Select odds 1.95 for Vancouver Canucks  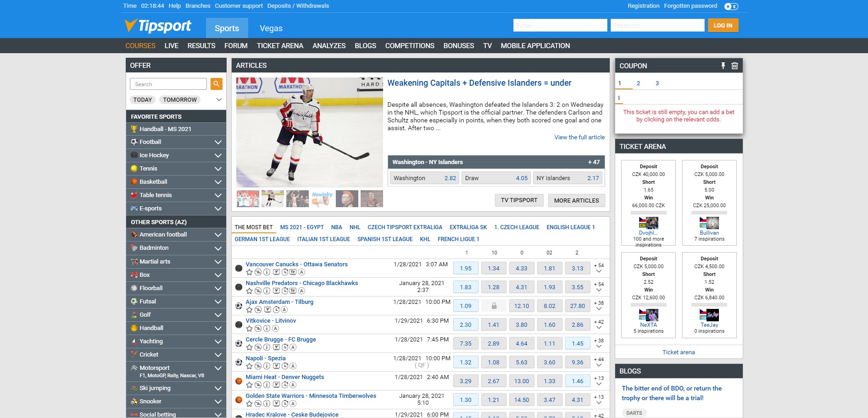[466, 268]
